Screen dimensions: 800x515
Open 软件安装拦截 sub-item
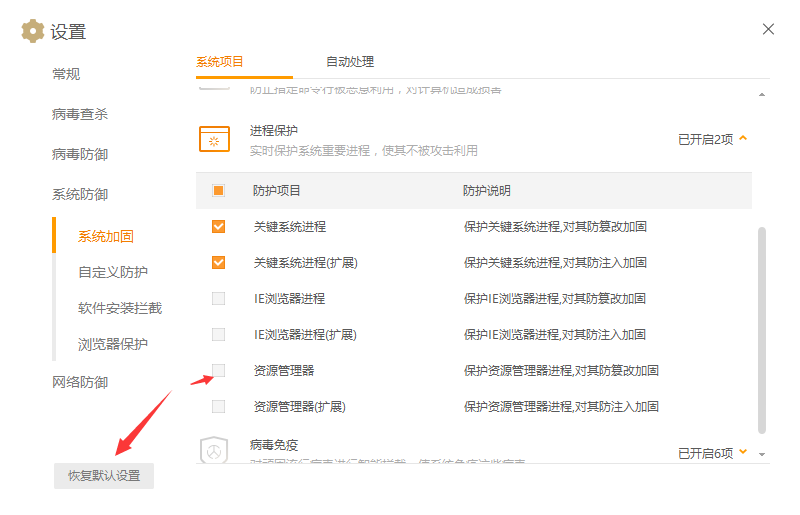click(120, 308)
